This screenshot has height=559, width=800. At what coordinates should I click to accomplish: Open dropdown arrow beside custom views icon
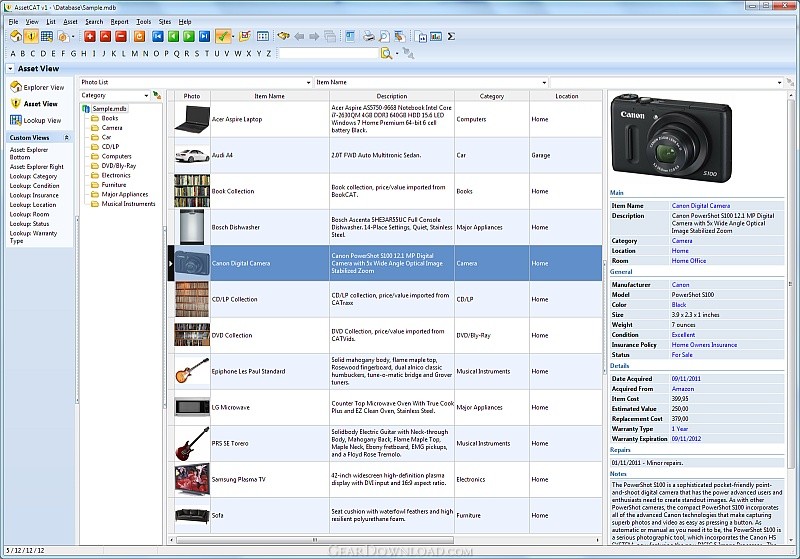pyautogui.click(x=73, y=36)
